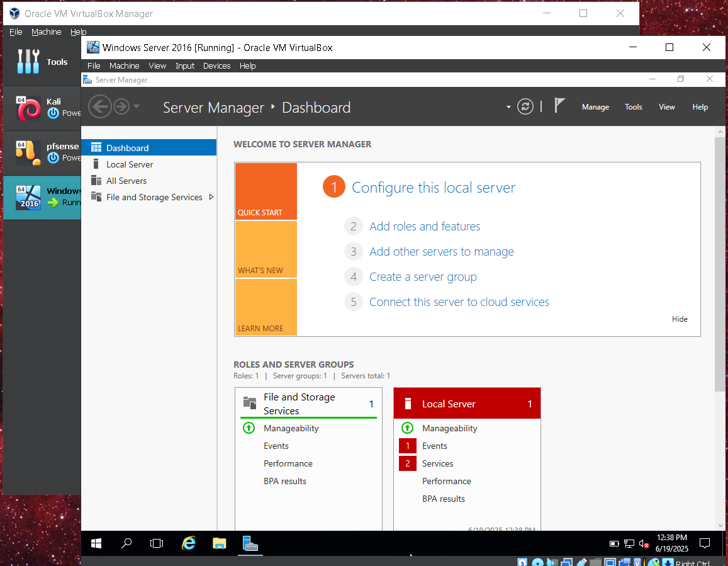
Task: Select the Kali VM in VirtualBox Manager
Action: 42,108
